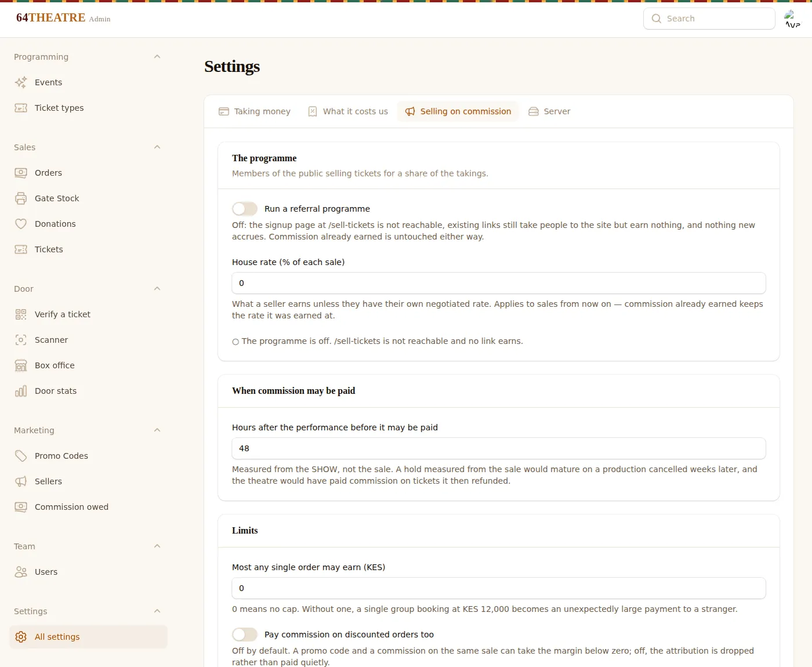Screen dimensions: 812x667
Task: Focus the House rate input field
Action: coord(499,283)
